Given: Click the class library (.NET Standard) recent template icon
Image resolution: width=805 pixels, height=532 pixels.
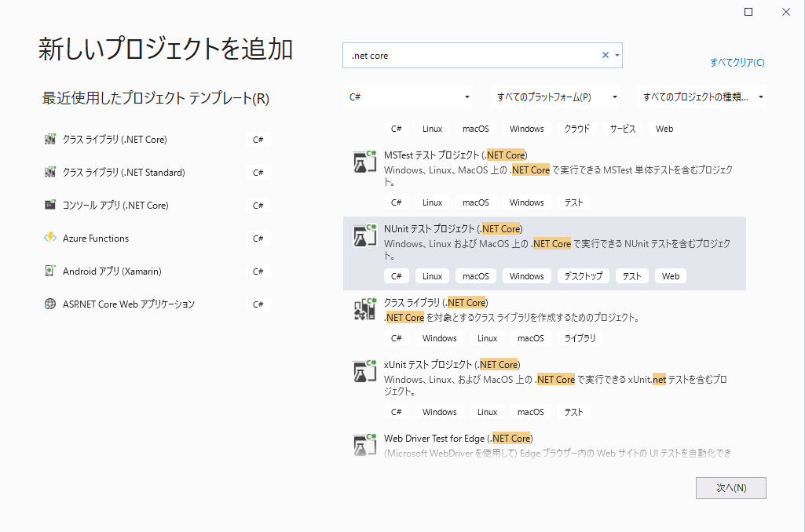Looking at the screenshot, I should [49, 172].
